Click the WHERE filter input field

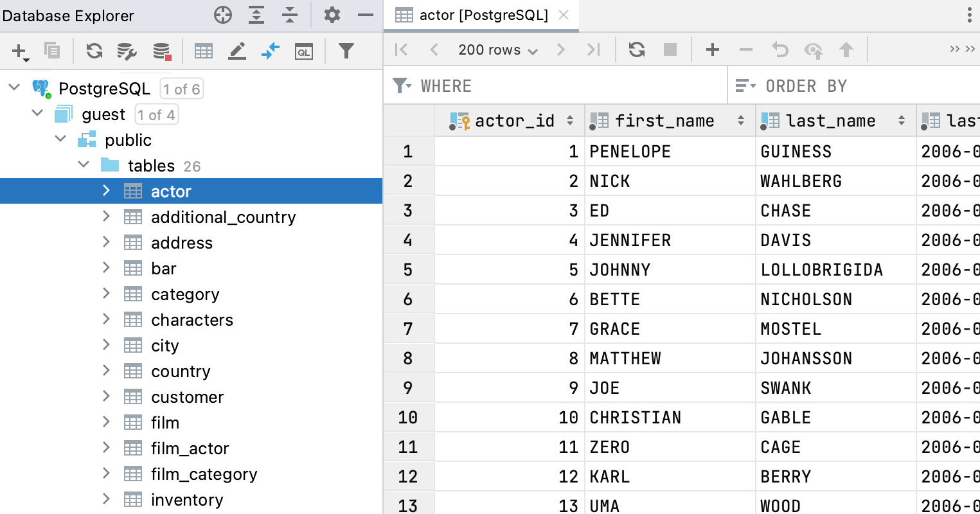pyautogui.click(x=566, y=86)
